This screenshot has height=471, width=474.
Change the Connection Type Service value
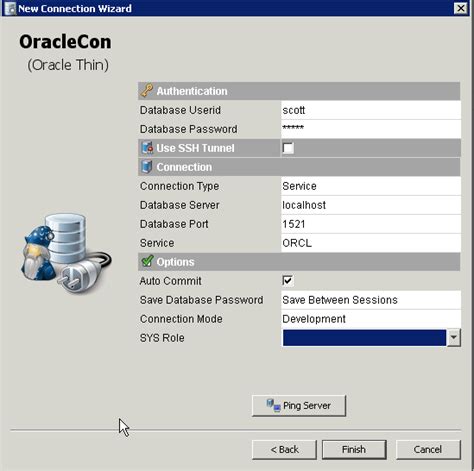(371, 186)
